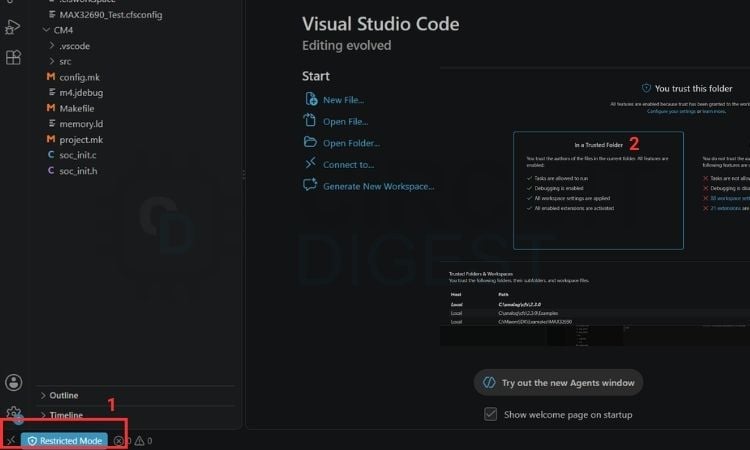Click the Agents window icon
The image size is (750, 450).
pyautogui.click(x=489, y=383)
